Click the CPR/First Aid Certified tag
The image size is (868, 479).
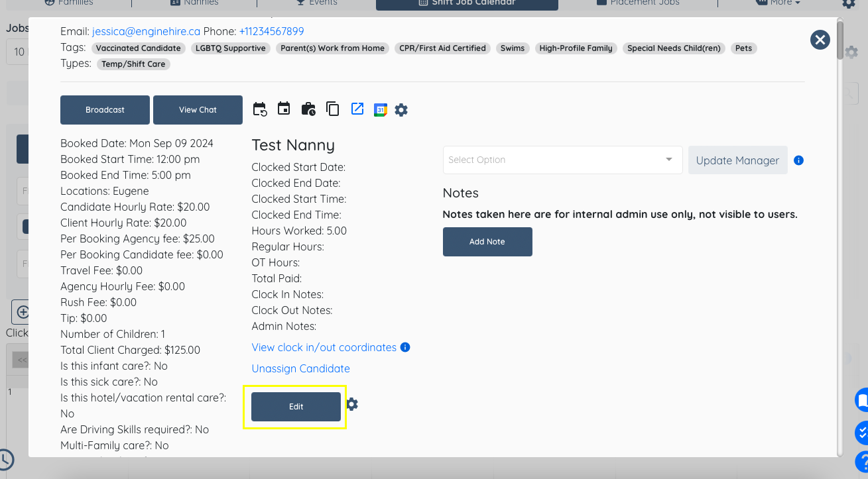[442, 48]
